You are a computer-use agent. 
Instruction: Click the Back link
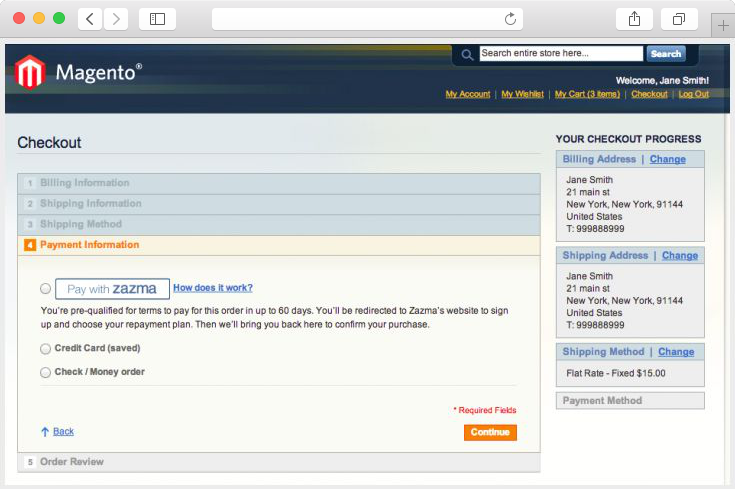[x=63, y=432]
